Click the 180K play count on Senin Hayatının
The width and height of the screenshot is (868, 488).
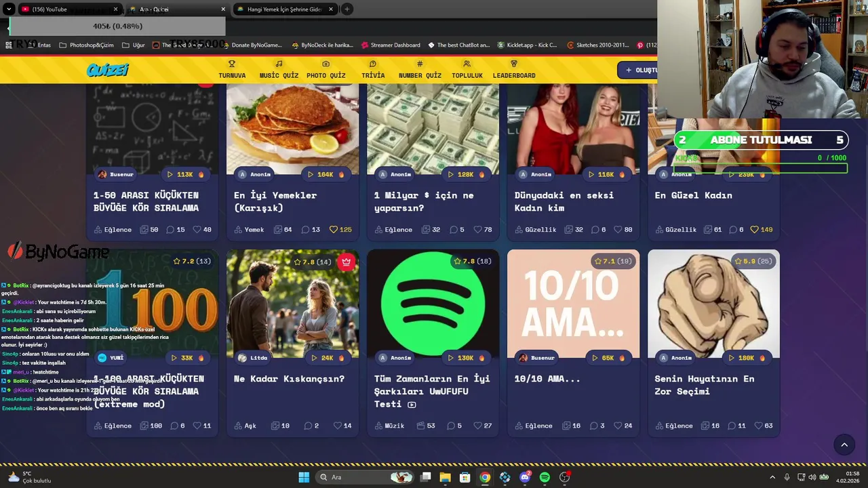[x=747, y=357]
